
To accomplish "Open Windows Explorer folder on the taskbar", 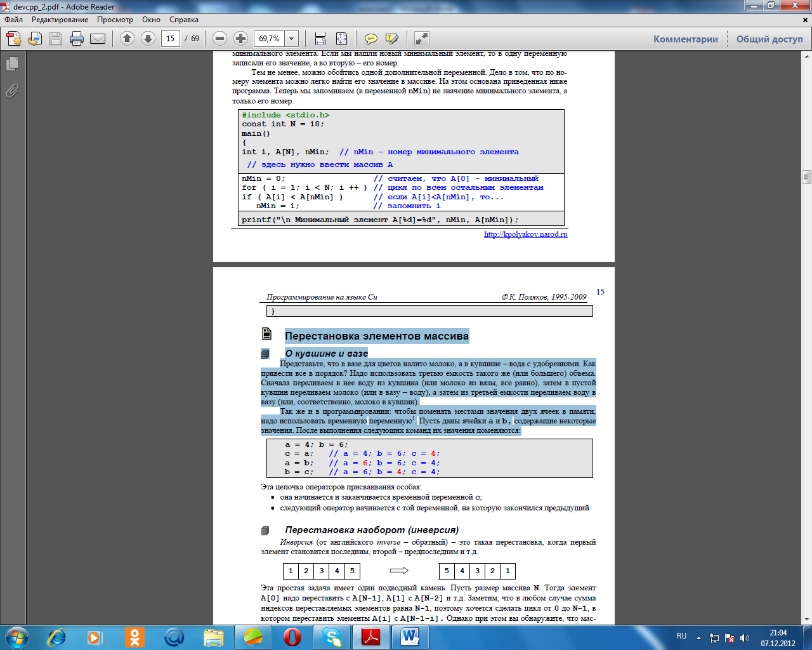I will tap(214, 637).
